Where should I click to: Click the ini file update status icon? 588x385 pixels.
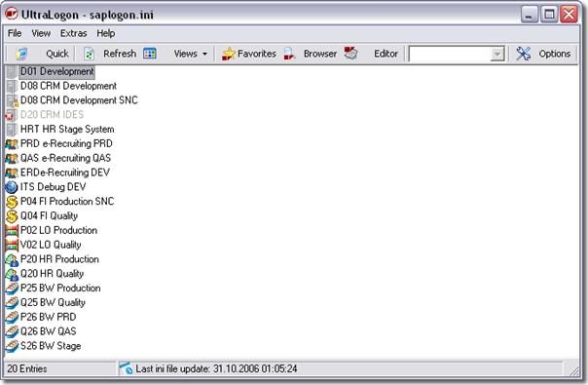coord(126,368)
